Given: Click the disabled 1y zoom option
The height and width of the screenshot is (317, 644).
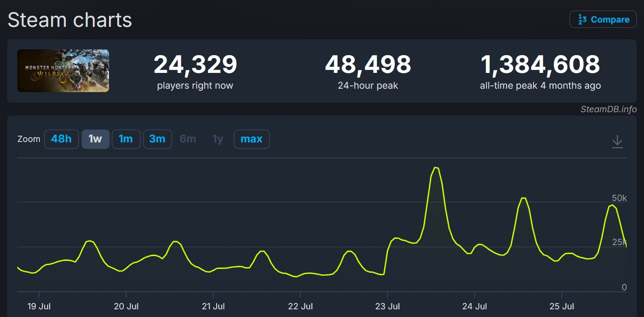Looking at the screenshot, I should tap(218, 139).
